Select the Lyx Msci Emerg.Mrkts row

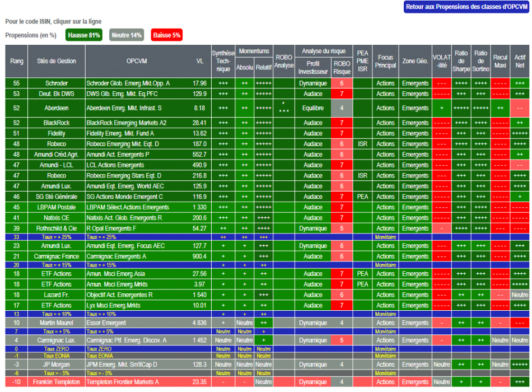point(267,305)
